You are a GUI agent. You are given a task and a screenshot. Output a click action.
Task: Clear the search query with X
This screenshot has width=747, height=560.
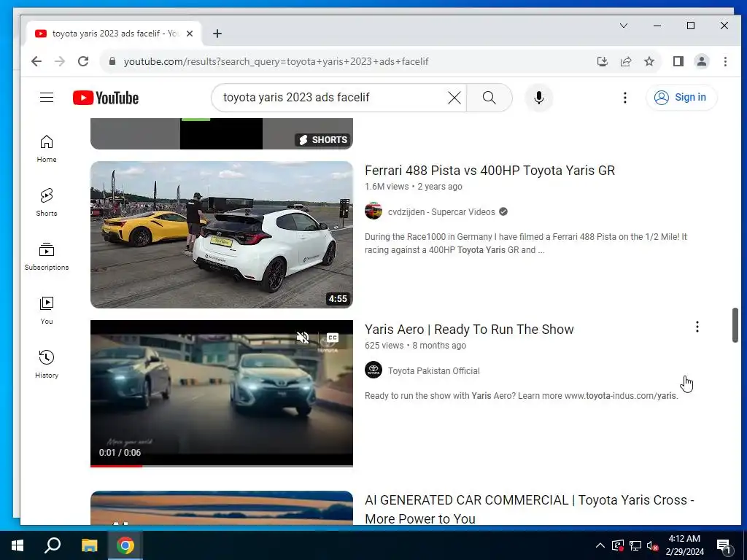[454, 98]
